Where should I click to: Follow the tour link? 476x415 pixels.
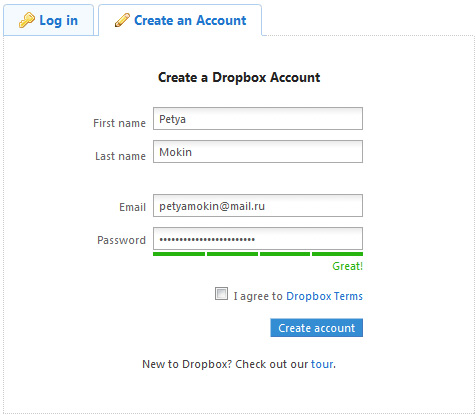322,364
